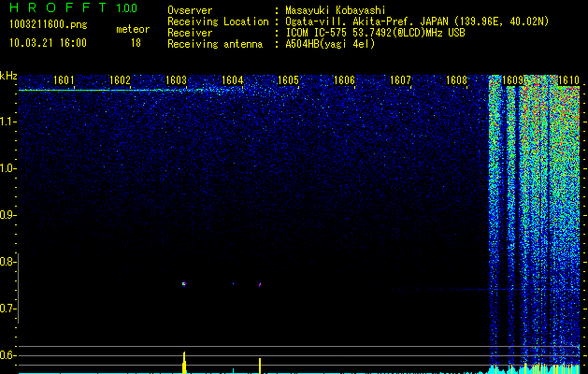The image size is (588, 374).
Task: Click the cyan meteor echo dot
Action: tap(183, 283)
